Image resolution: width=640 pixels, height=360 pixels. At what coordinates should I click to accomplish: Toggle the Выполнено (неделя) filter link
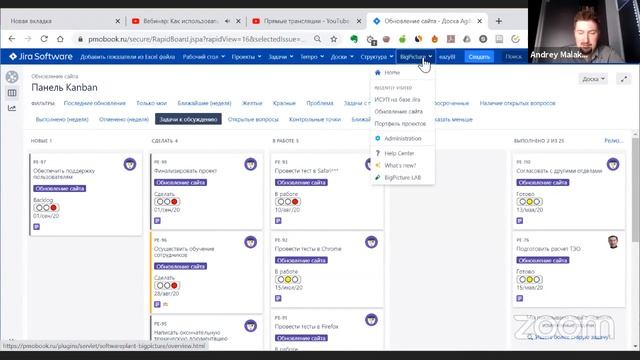(x=62, y=120)
